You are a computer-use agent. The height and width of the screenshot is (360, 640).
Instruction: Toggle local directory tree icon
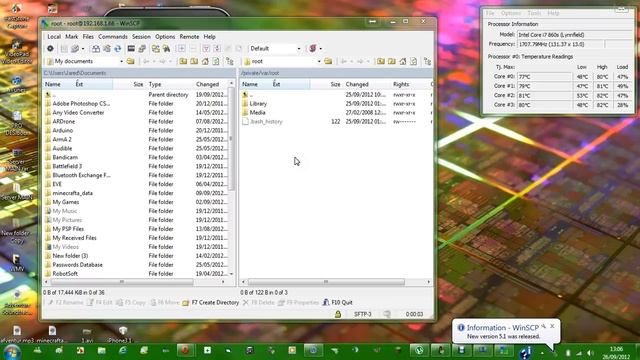(230, 61)
